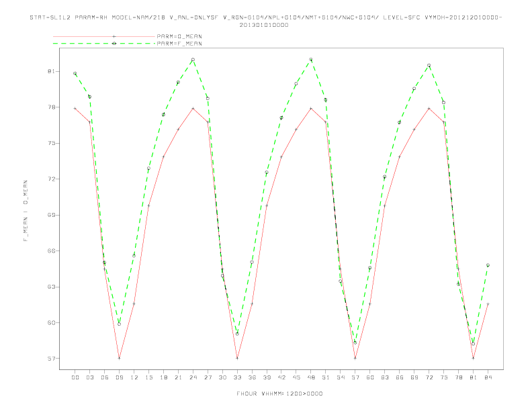Click the x-axis tick label 51
The width and height of the screenshot is (532, 411).
click(326, 377)
